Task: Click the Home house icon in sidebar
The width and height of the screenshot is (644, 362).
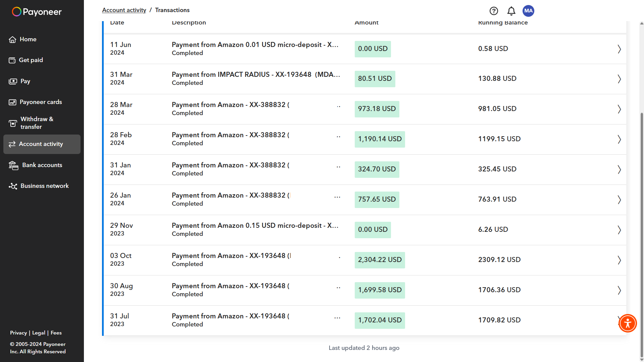Action: 12,40
